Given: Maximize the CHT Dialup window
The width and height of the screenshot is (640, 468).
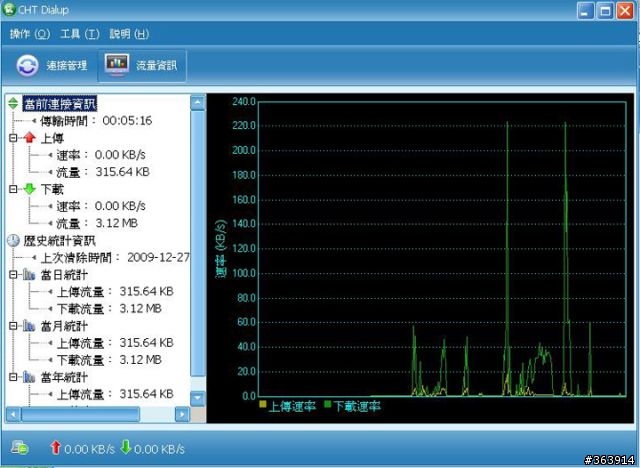Looking at the screenshot, I should click(x=605, y=11).
